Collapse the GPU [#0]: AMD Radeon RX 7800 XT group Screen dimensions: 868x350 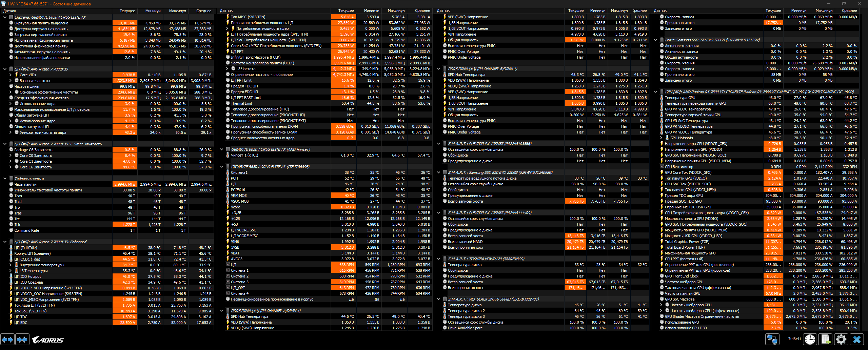655,92
